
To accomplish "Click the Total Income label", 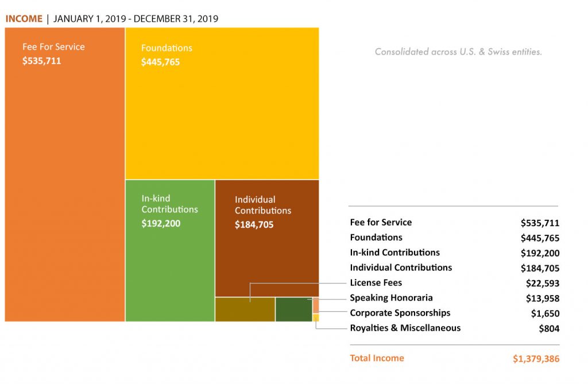I will point(377,358).
